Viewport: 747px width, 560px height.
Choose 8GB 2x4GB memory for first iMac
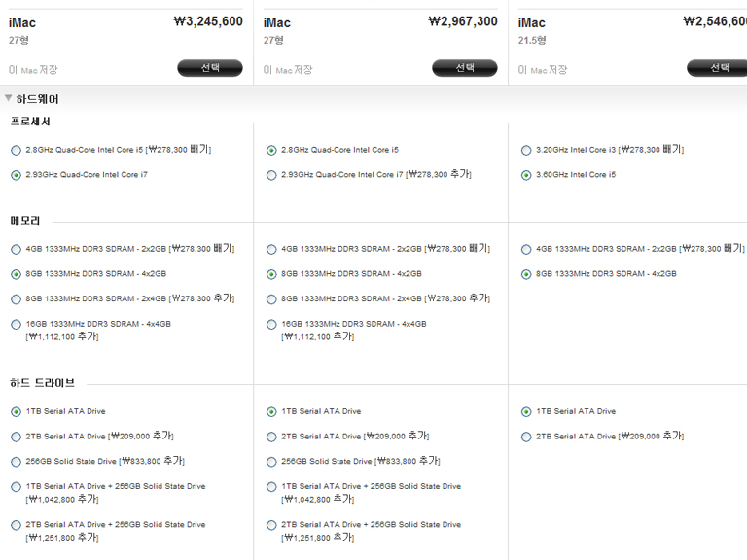click(x=16, y=299)
